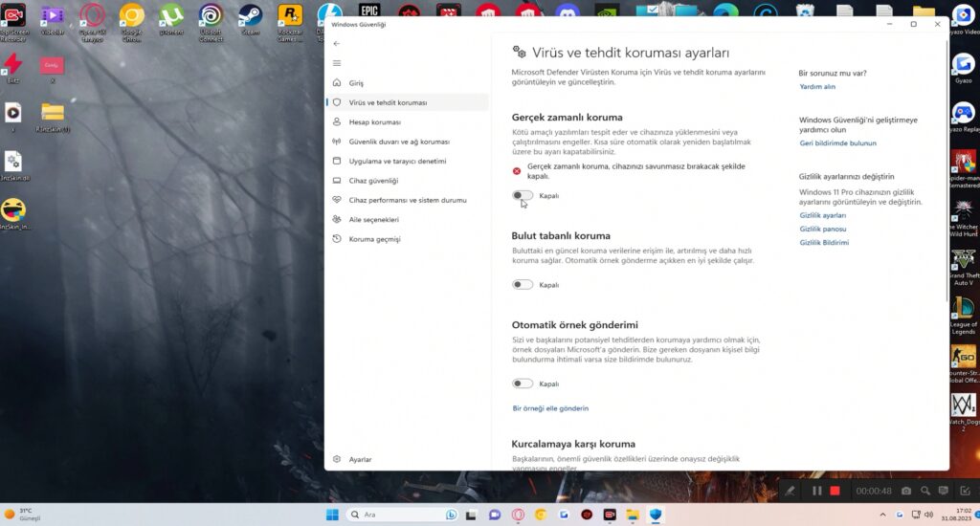Select Aile seçenekleri in sidebar
This screenshot has height=526, width=980.
tap(406, 219)
